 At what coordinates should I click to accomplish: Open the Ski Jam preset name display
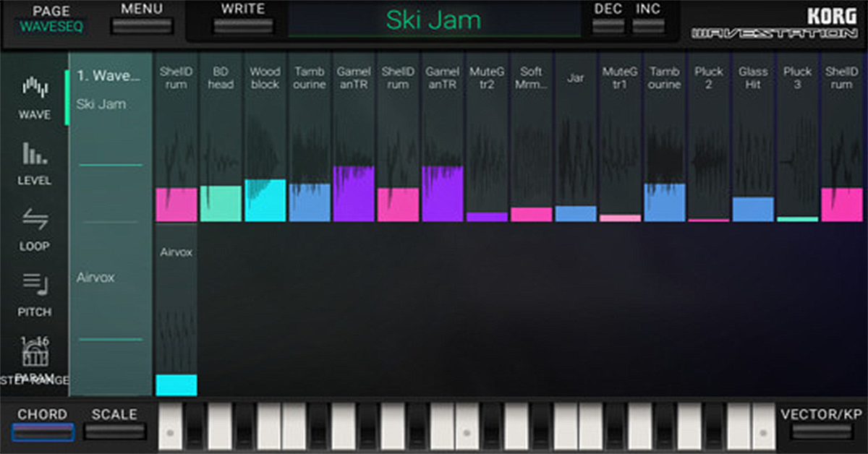pyautogui.click(x=434, y=21)
